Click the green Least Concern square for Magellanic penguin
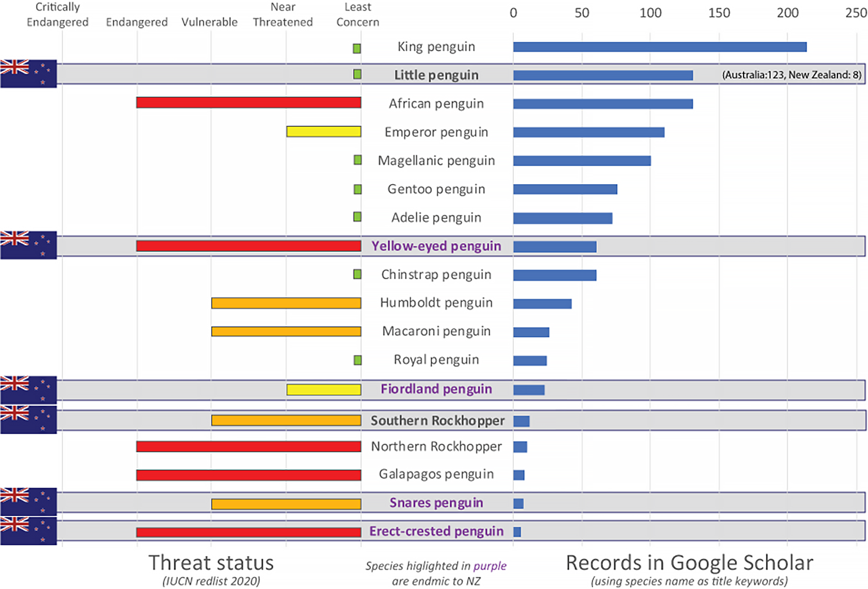The width and height of the screenshot is (868, 589). (358, 160)
